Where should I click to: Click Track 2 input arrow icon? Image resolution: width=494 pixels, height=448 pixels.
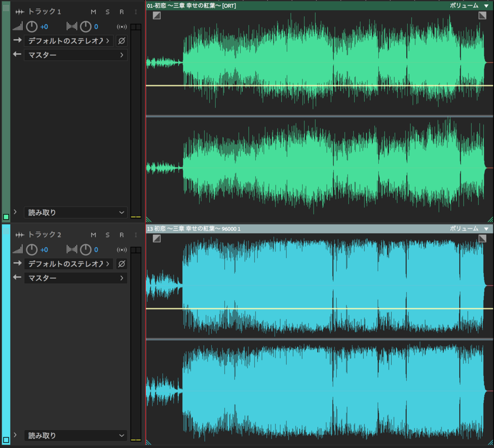click(x=17, y=263)
